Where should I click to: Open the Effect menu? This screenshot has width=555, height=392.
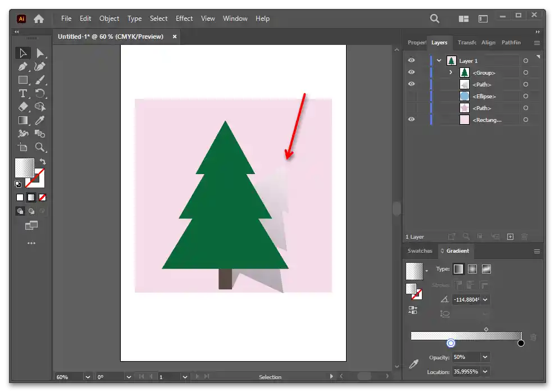coord(184,19)
